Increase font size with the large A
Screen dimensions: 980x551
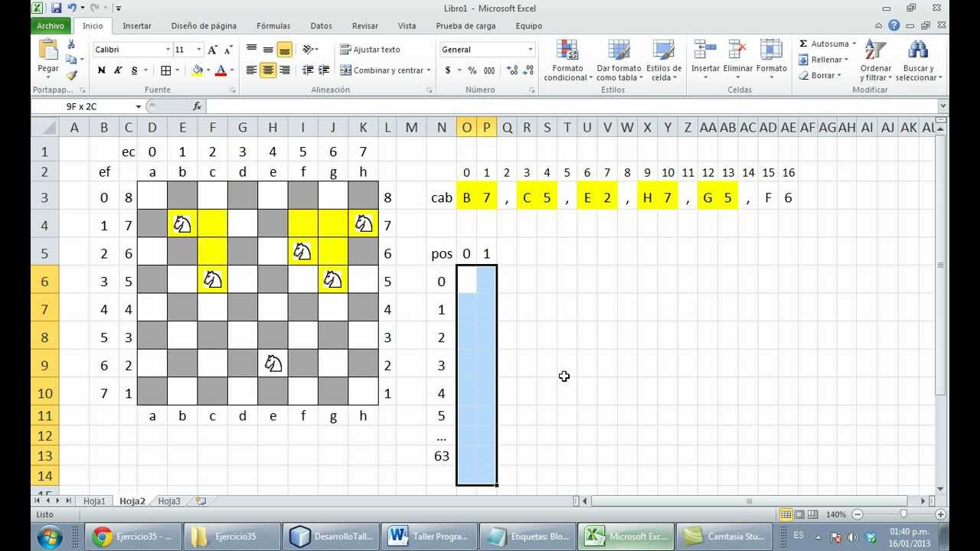[212, 50]
